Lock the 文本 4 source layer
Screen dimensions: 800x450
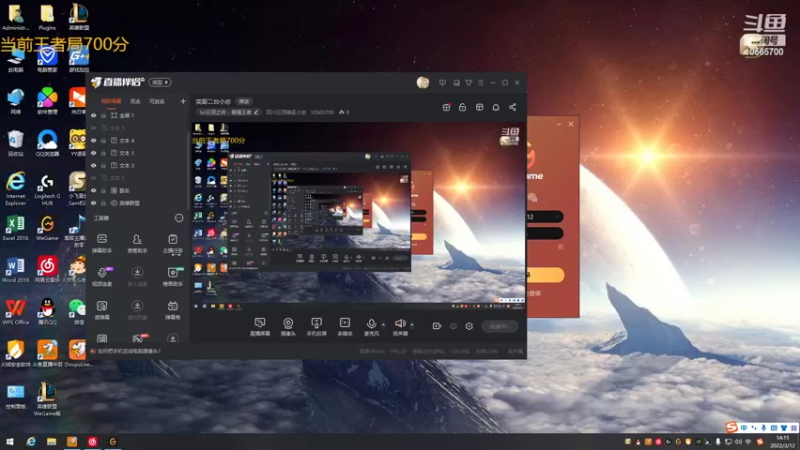[x=104, y=140]
